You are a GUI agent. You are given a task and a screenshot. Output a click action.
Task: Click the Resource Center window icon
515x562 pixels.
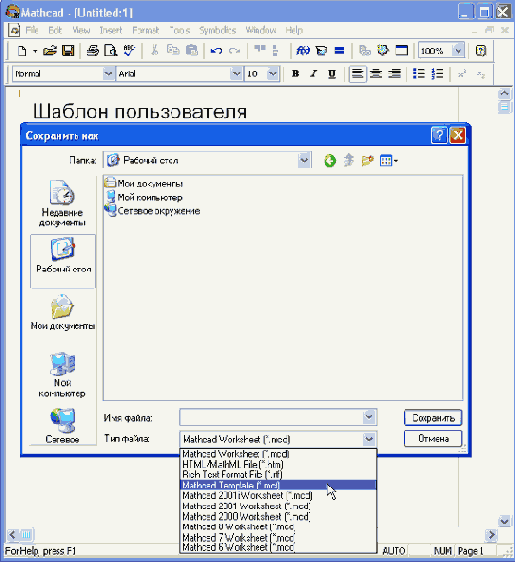pyautogui.click(x=401, y=51)
